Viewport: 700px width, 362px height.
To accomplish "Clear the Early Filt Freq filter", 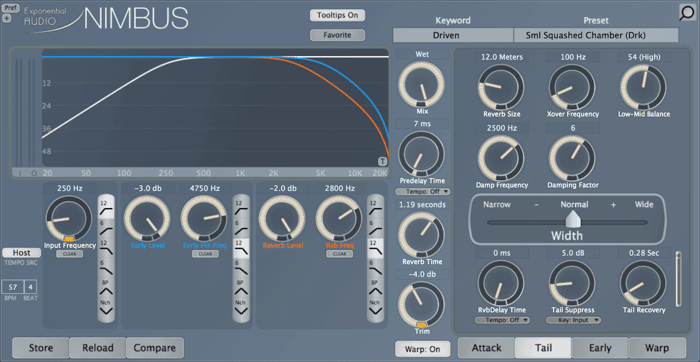I will 205,254.
